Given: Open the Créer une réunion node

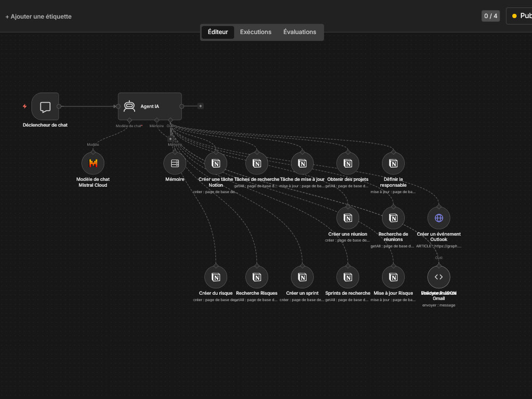Looking at the screenshot, I should pyautogui.click(x=348, y=218).
